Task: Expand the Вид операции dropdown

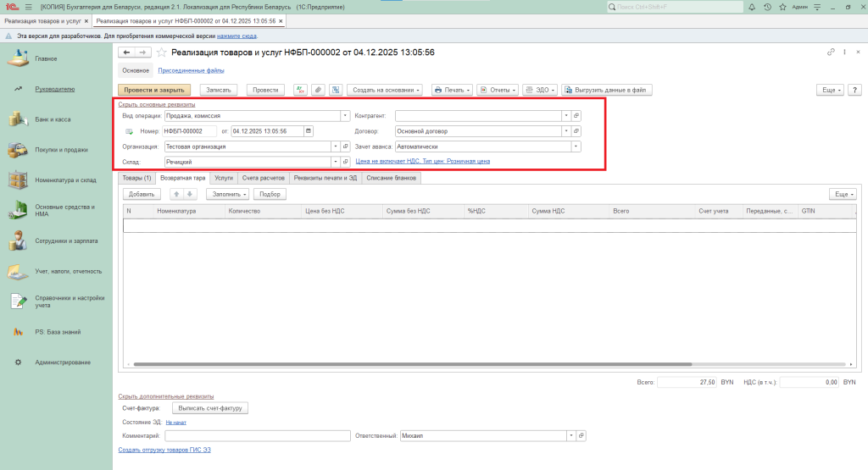Action: point(345,116)
